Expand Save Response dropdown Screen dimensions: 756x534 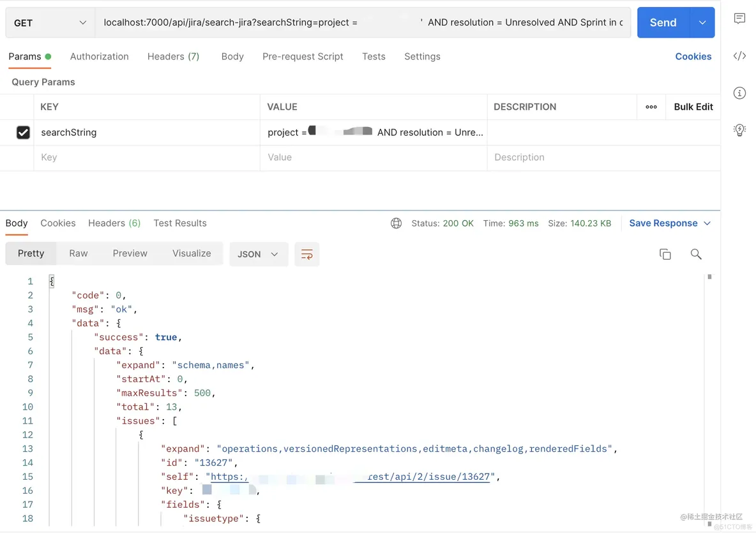point(707,223)
